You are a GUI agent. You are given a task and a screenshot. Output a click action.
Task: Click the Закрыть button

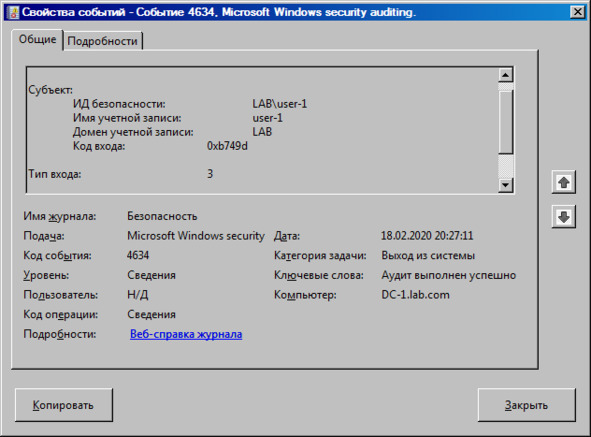[x=526, y=405]
